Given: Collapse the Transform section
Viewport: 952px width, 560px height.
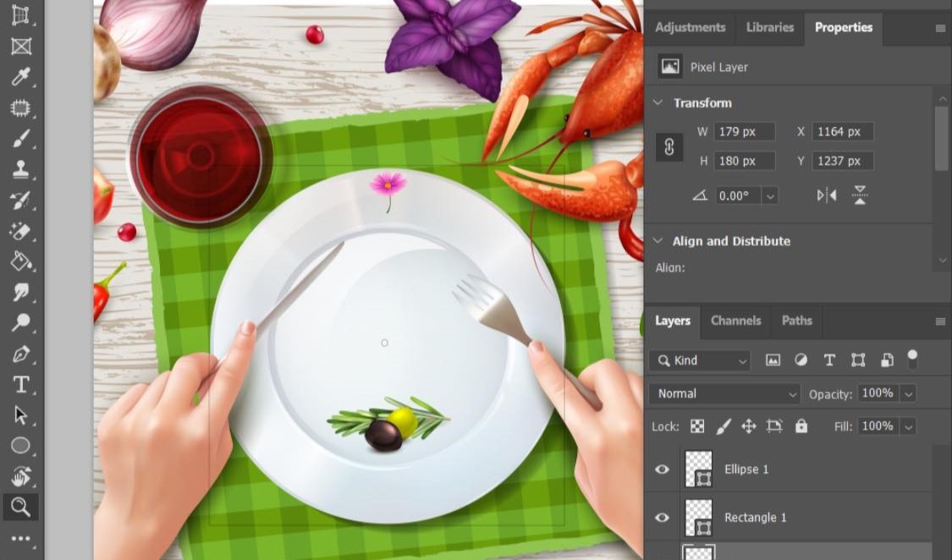Looking at the screenshot, I should click(x=658, y=102).
